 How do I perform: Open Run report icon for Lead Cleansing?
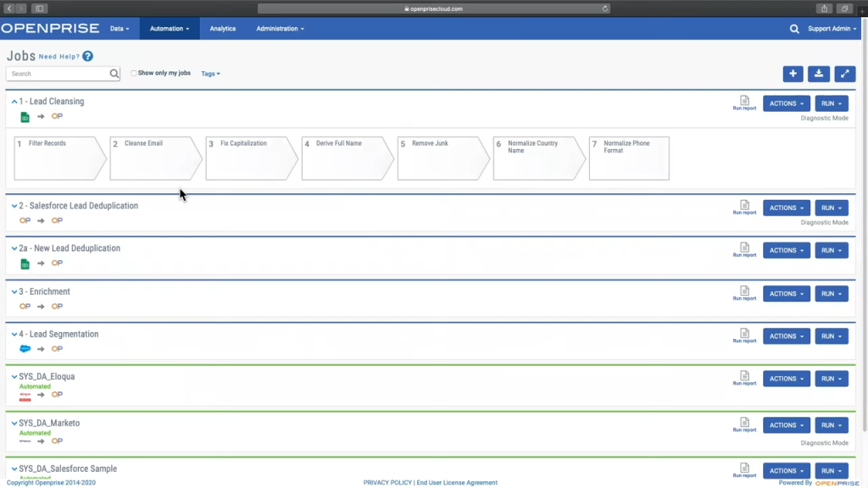[x=744, y=101]
